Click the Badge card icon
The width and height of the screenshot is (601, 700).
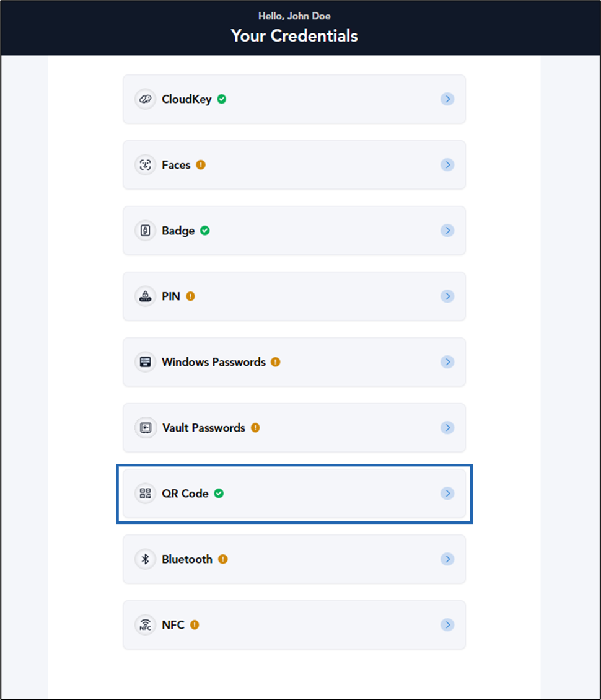coord(145,231)
